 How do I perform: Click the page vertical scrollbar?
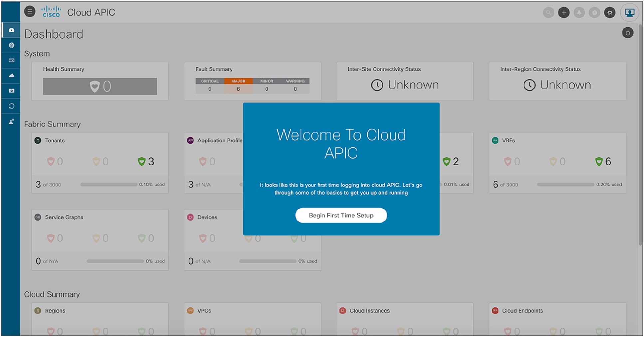(x=640, y=135)
